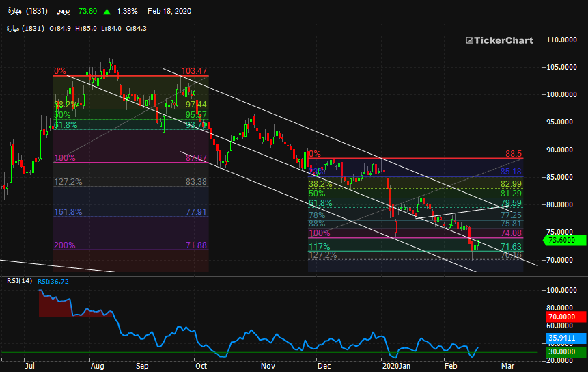Viewport: 588px width, 372px height.
Task: Click the Aug label on the time axis
Action: [x=97, y=366]
